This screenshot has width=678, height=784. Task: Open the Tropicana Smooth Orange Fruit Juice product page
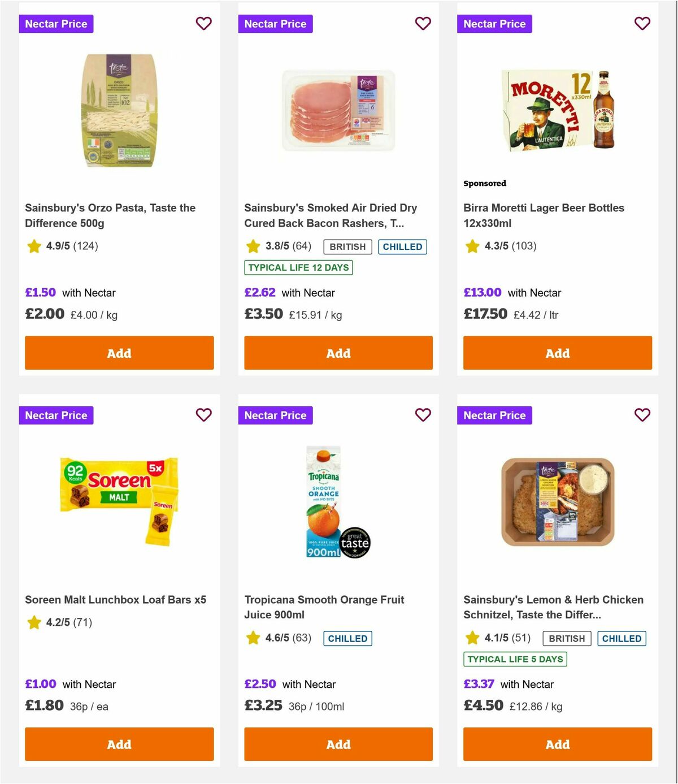tap(324, 607)
